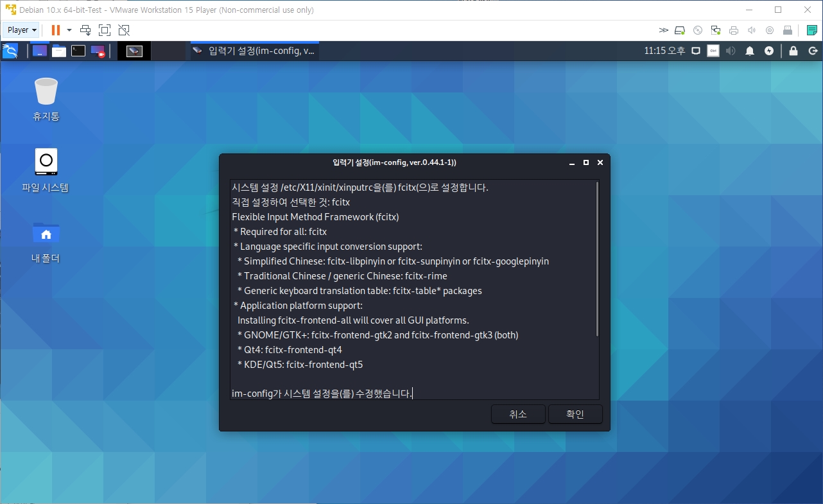Viewport: 823px width, 504px height.
Task: Launch the terminal emulator from panel
Action: click(x=78, y=51)
